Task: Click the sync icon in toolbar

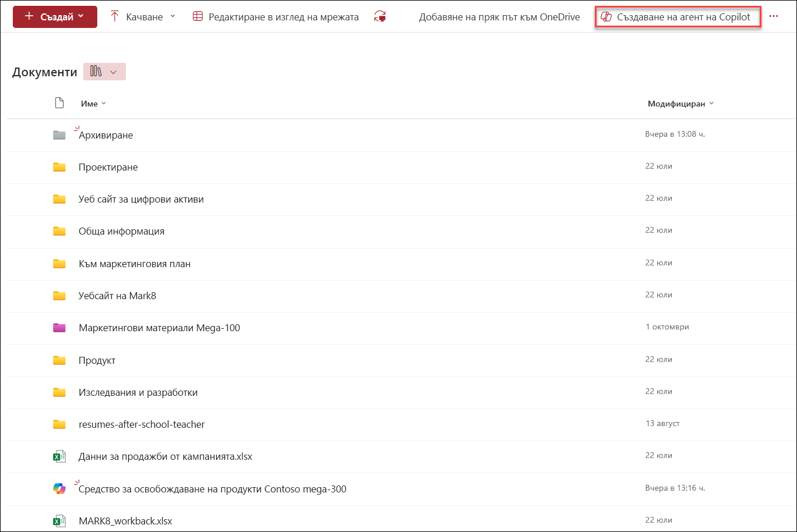Action: pyautogui.click(x=380, y=17)
